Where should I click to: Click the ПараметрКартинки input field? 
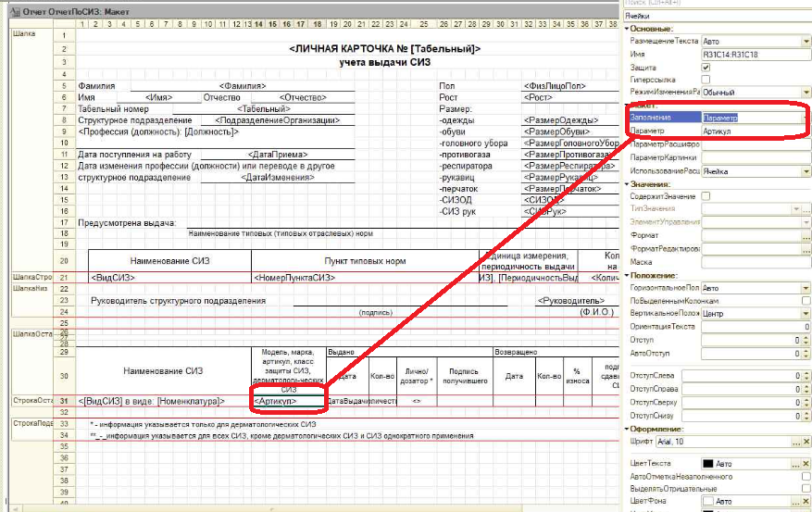[x=756, y=157]
